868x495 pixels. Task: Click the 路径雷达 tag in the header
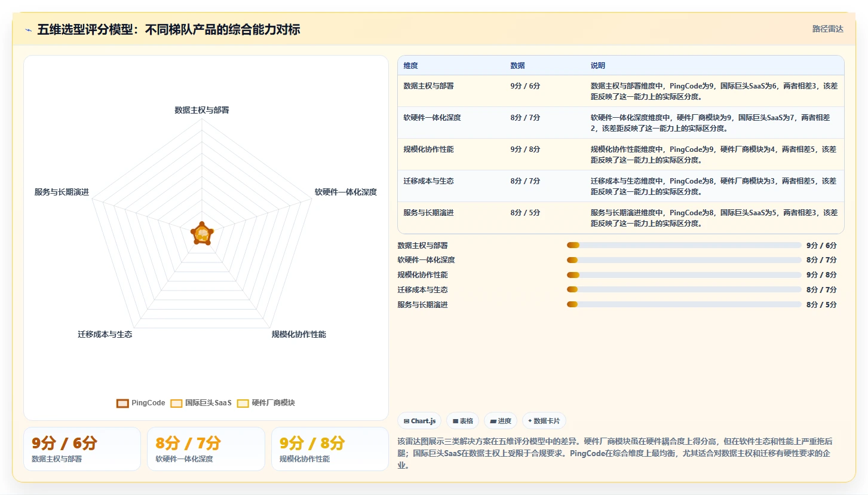[x=827, y=29]
